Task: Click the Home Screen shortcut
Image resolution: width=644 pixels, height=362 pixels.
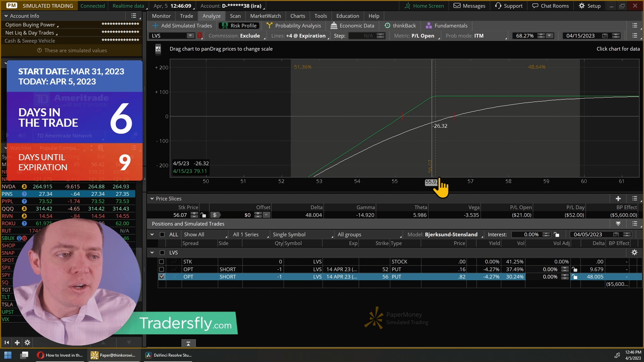Action: pyautogui.click(x=424, y=6)
